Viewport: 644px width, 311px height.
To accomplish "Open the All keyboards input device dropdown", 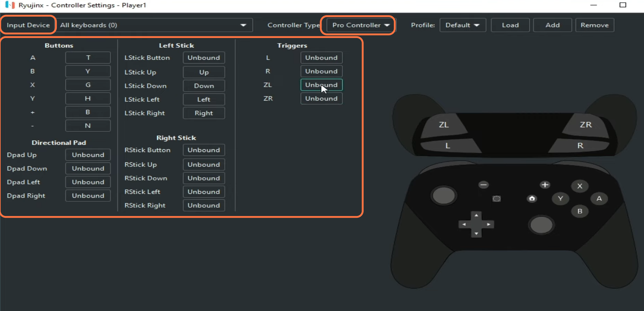I will (154, 25).
